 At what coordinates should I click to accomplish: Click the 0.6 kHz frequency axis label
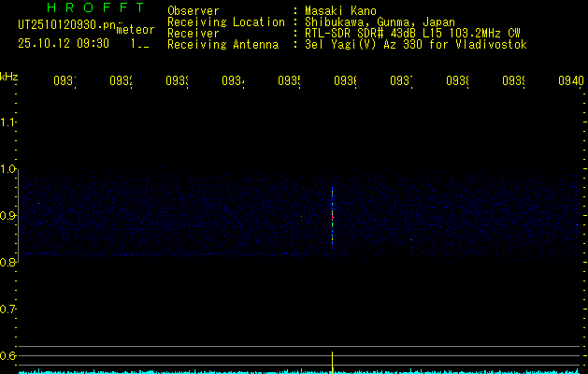(7, 355)
